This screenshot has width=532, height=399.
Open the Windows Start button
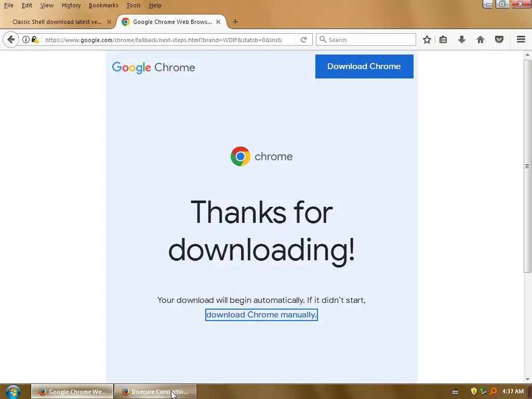pyautogui.click(x=13, y=392)
